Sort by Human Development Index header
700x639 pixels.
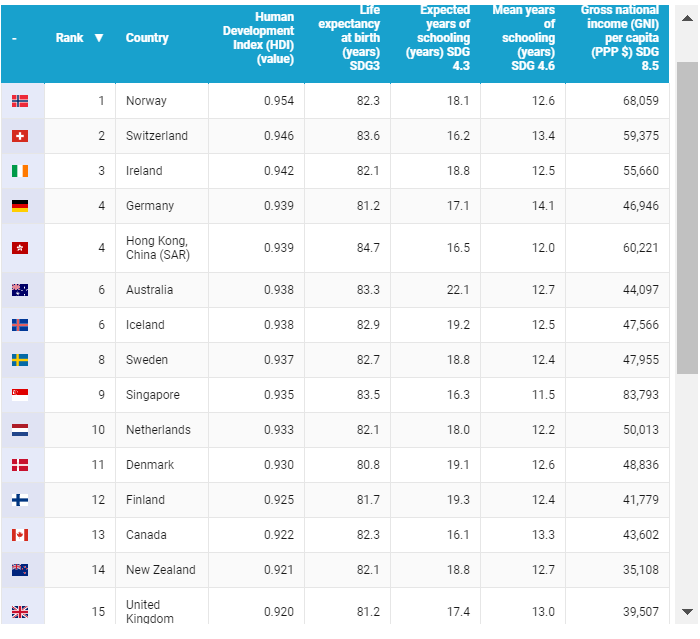click(x=258, y=38)
